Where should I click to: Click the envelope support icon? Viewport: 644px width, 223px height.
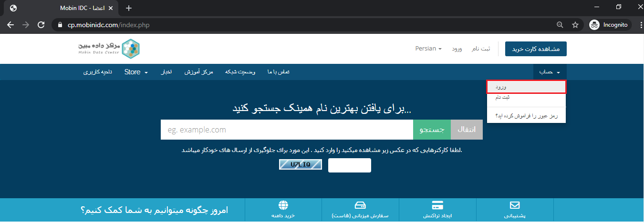[515, 205]
